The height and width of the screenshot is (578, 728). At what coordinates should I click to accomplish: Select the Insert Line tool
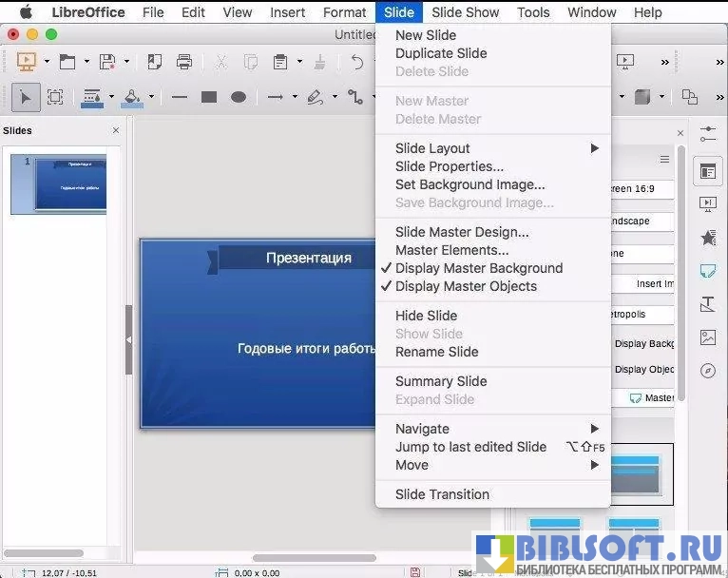(x=179, y=97)
